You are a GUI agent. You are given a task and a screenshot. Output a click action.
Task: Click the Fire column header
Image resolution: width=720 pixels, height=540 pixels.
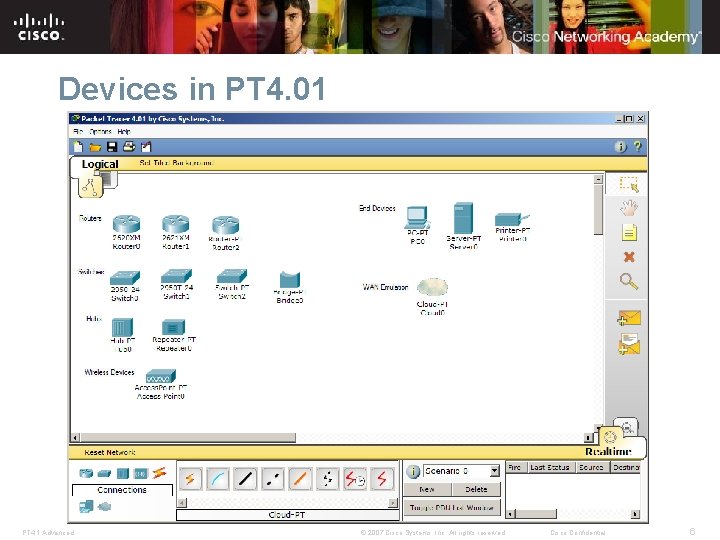pos(514,467)
